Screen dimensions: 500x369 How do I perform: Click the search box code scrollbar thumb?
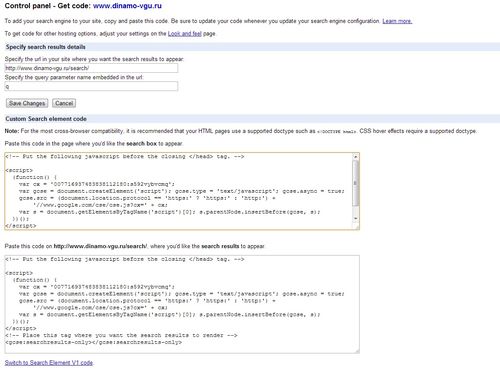356,183
